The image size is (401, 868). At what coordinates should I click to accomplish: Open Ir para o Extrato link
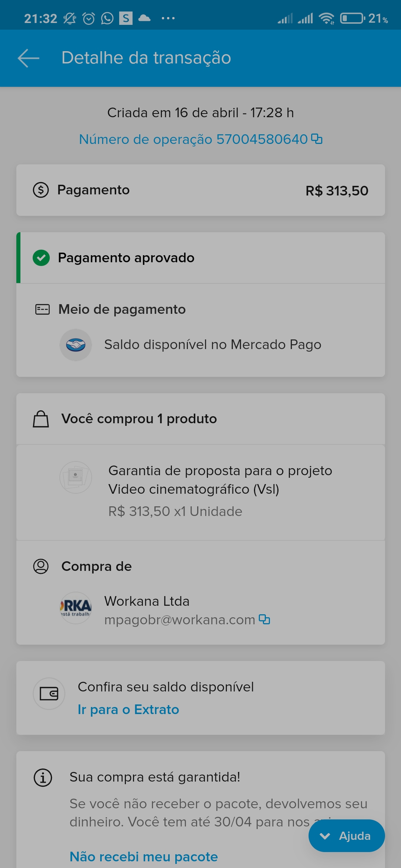click(x=128, y=709)
